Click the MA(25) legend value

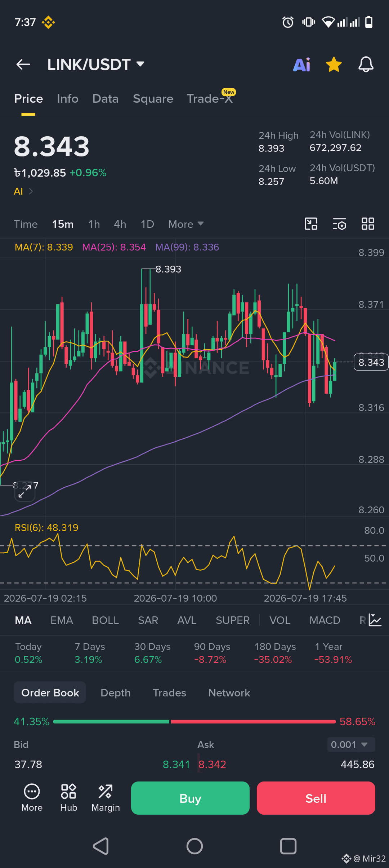point(114,247)
